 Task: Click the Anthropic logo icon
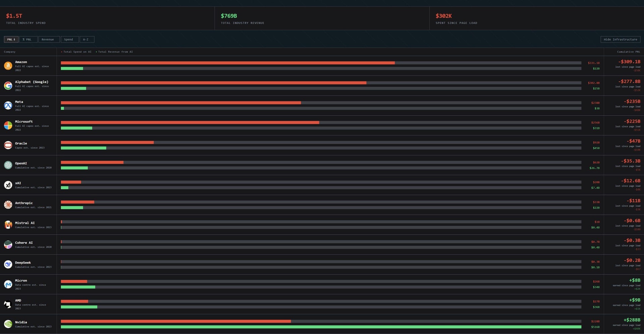tap(8, 205)
